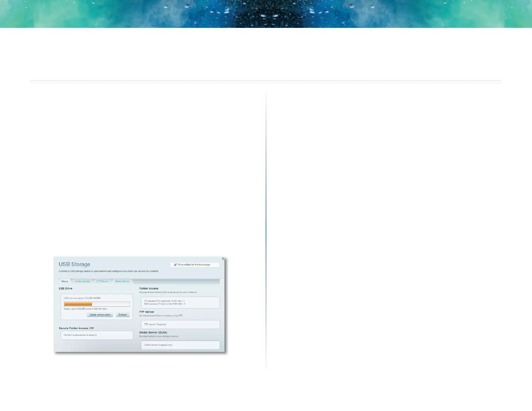Click the FTP server Disabled status box
This screenshot has width=532, height=411.
[180, 324]
